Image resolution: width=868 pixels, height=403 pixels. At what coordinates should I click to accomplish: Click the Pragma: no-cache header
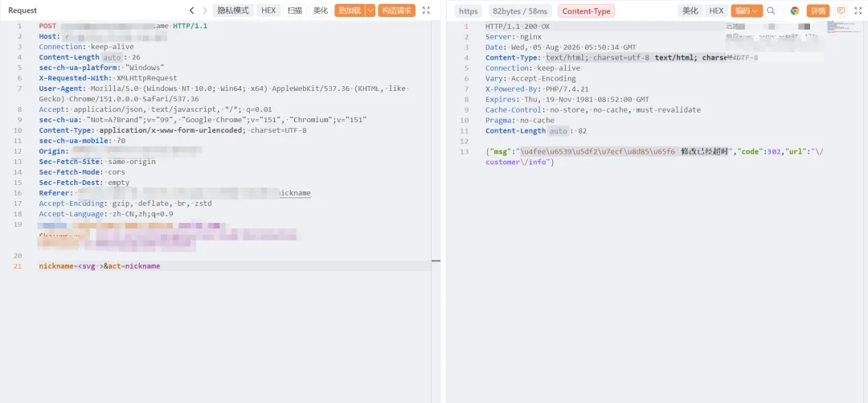(x=520, y=121)
